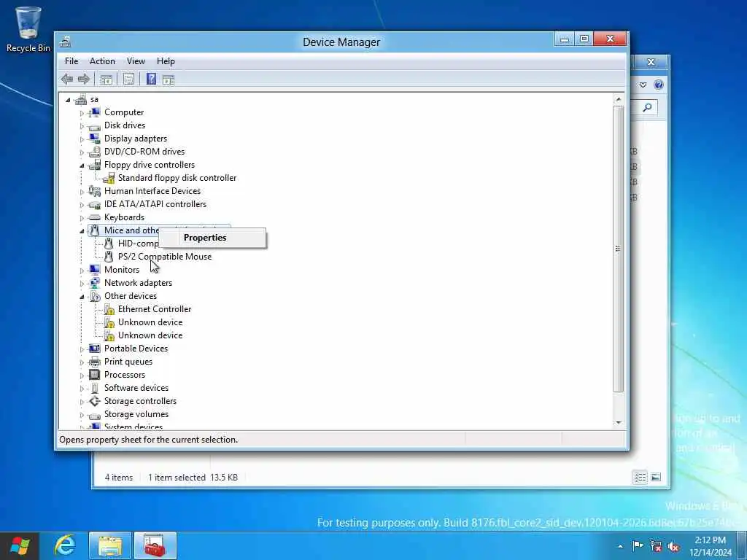Expand the Network adapters node

[x=82, y=284]
